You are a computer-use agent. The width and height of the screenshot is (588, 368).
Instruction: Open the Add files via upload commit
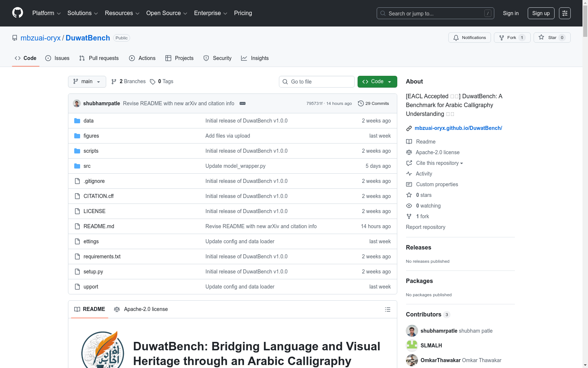point(227,136)
